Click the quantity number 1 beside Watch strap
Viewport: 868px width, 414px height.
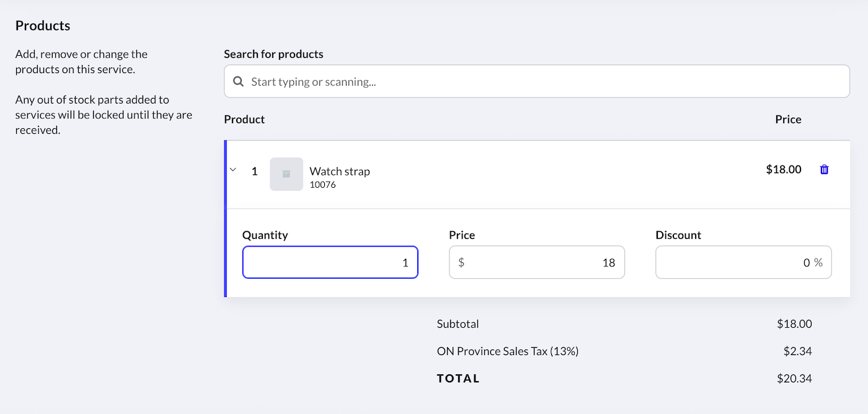[254, 171]
